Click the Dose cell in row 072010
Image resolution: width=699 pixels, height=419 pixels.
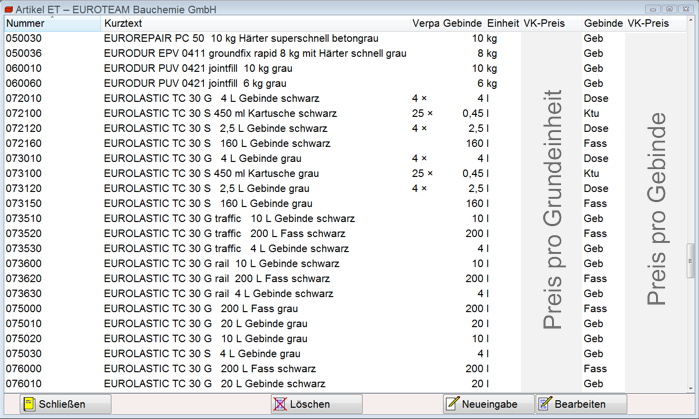coord(596,99)
